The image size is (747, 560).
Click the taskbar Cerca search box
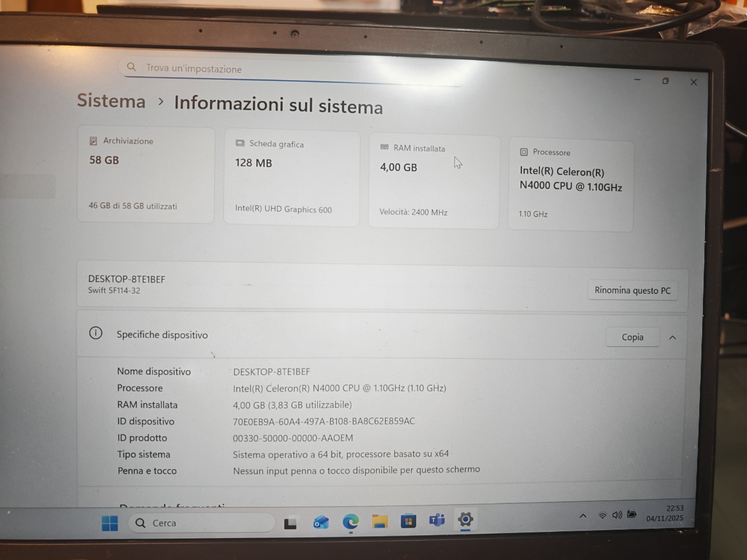pos(202,523)
